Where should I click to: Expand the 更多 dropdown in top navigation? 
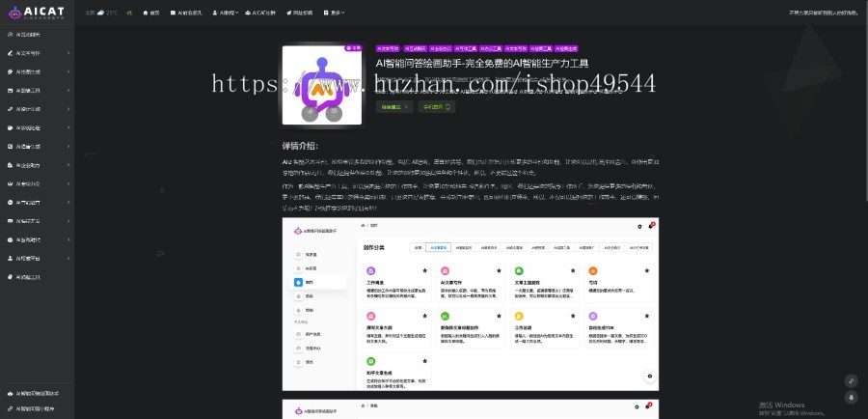[334, 13]
